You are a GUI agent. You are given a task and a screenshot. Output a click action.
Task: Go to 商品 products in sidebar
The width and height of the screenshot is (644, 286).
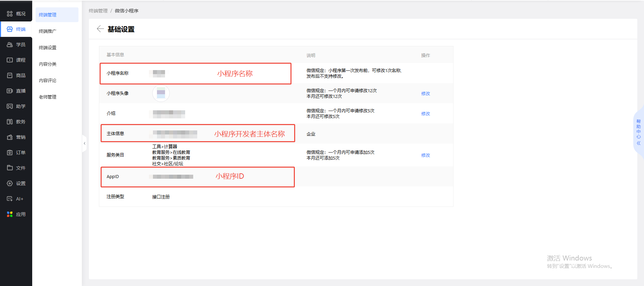pyautogui.click(x=10, y=75)
